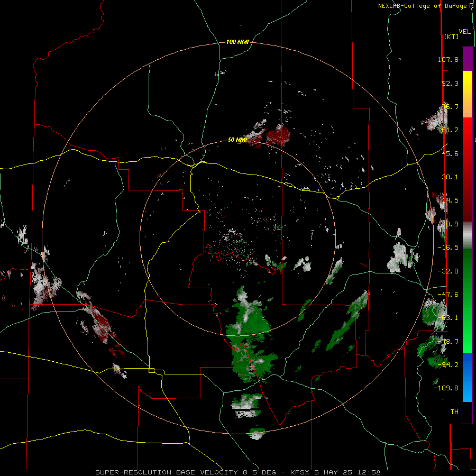Select the -109.8 velocity scale value
The image size is (476, 476).
click(x=446, y=388)
